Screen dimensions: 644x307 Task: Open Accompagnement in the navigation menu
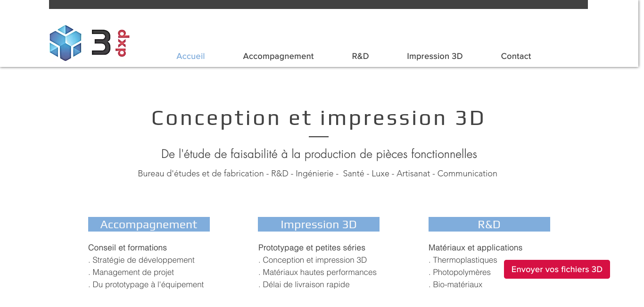click(278, 56)
